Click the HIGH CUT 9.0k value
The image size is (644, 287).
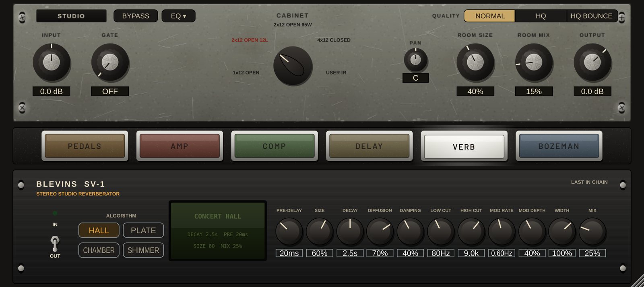point(471,253)
